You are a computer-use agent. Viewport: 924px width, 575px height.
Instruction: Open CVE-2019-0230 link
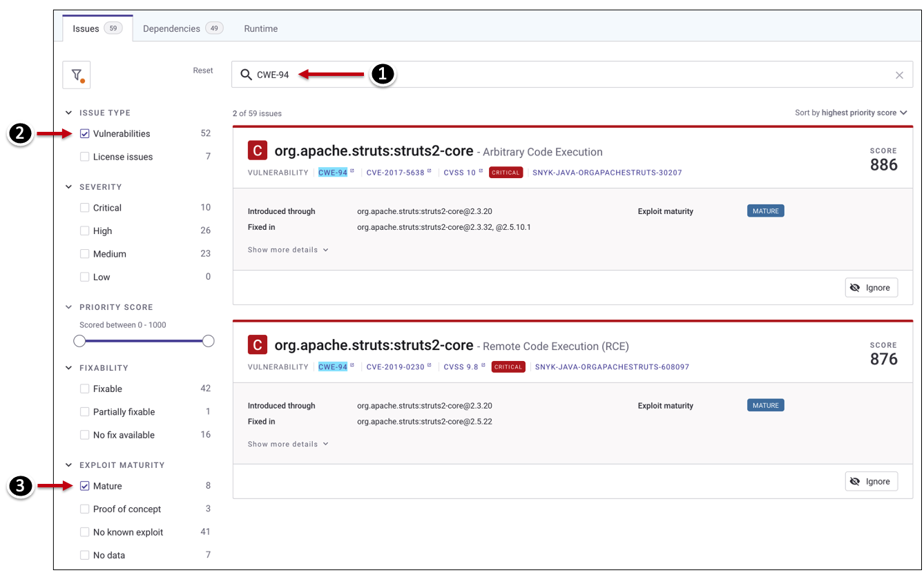pyautogui.click(x=398, y=367)
